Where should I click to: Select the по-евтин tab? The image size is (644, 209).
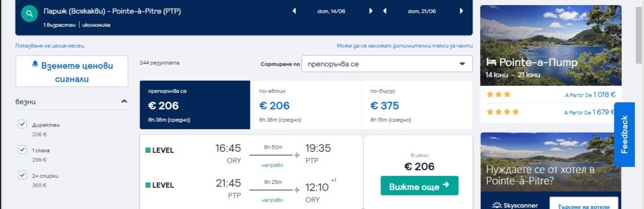(306, 105)
